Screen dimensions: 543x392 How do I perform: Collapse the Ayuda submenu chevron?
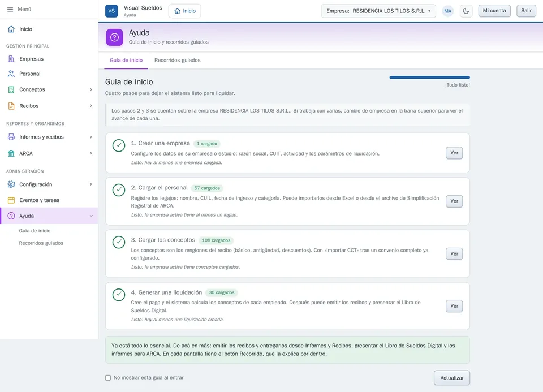point(91,216)
